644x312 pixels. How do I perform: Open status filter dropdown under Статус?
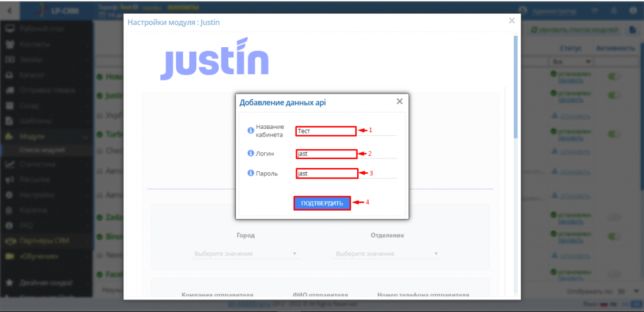click(x=571, y=61)
